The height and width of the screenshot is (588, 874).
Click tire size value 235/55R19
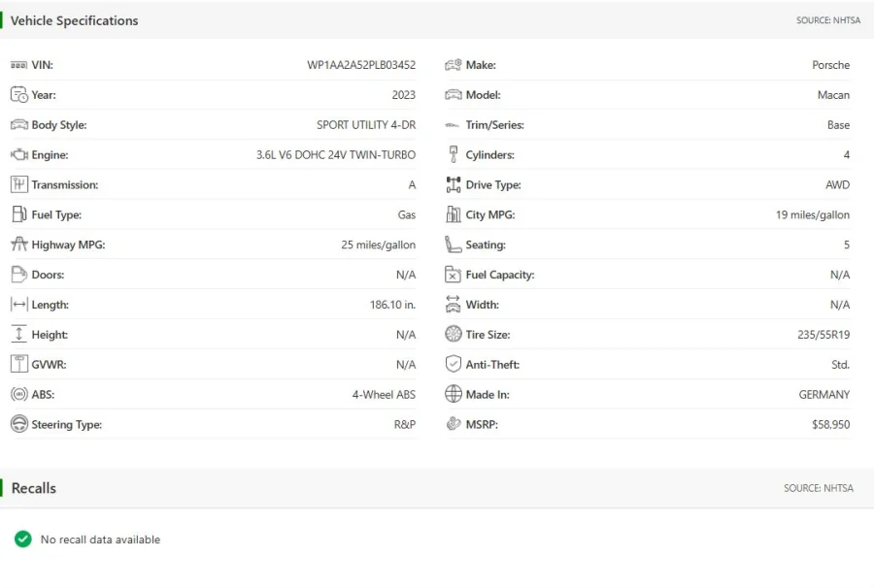[824, 335]
